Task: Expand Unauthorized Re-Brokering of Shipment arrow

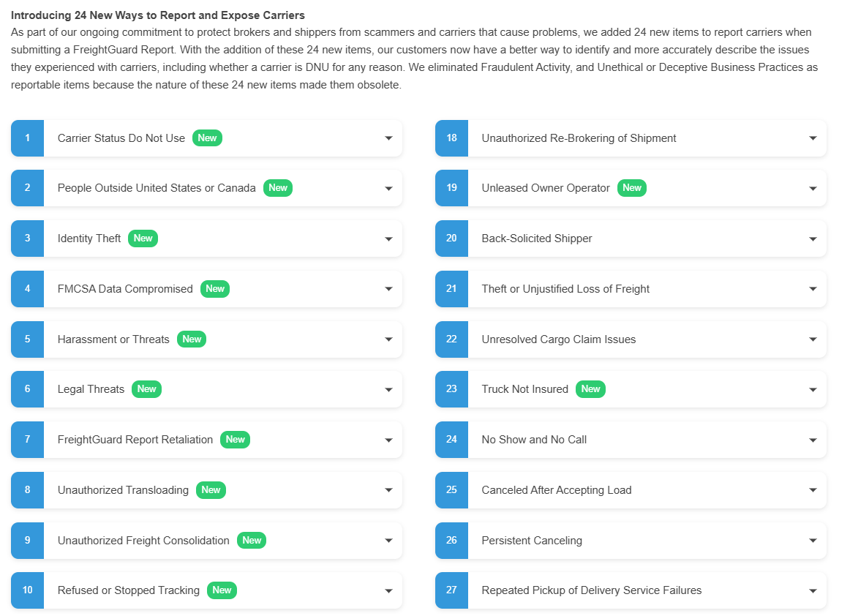Action: (x=813, y=138)
